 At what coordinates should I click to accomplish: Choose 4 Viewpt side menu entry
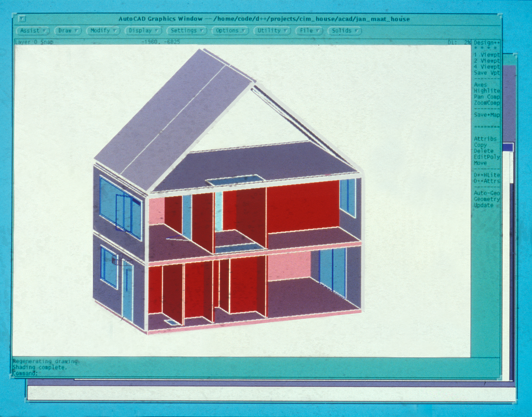pos(487,67)
